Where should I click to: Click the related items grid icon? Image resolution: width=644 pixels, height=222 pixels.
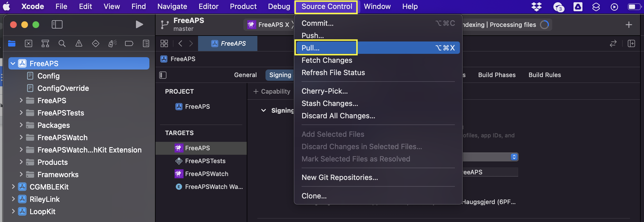point(164,43)
